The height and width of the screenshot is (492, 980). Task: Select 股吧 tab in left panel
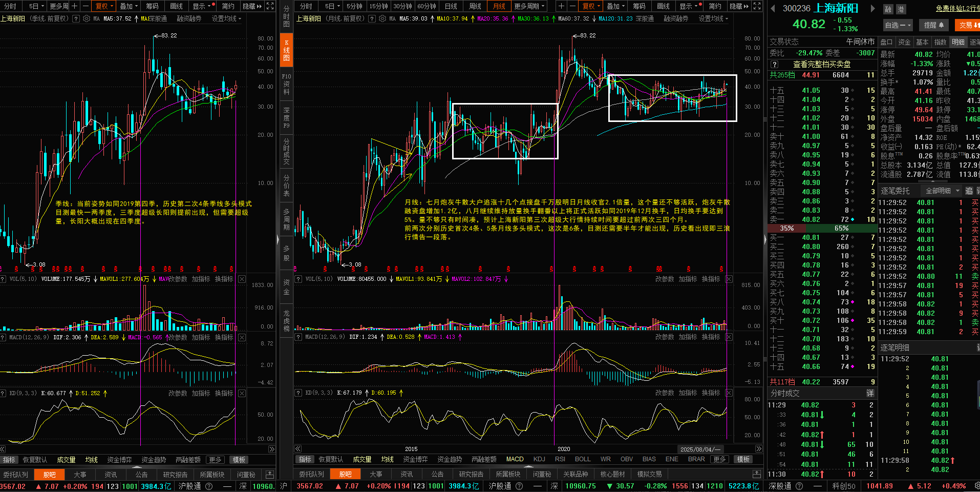click(x=50, y=475)
